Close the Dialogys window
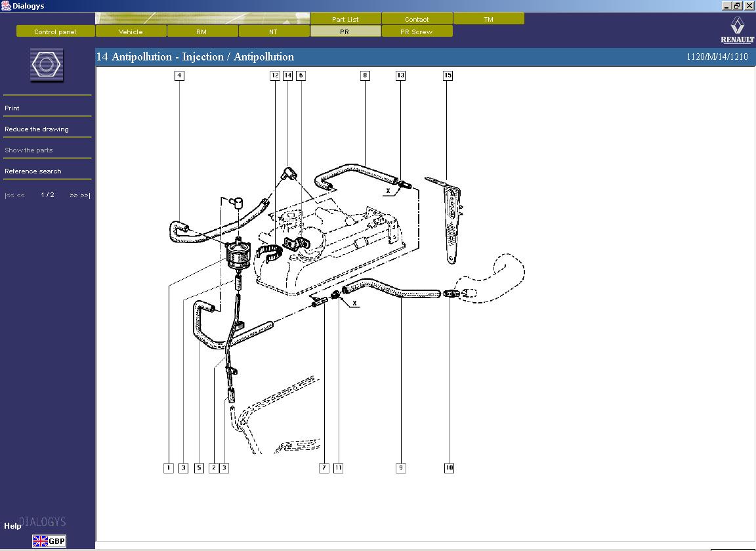756x551 pixels. (x=748, y=6)
